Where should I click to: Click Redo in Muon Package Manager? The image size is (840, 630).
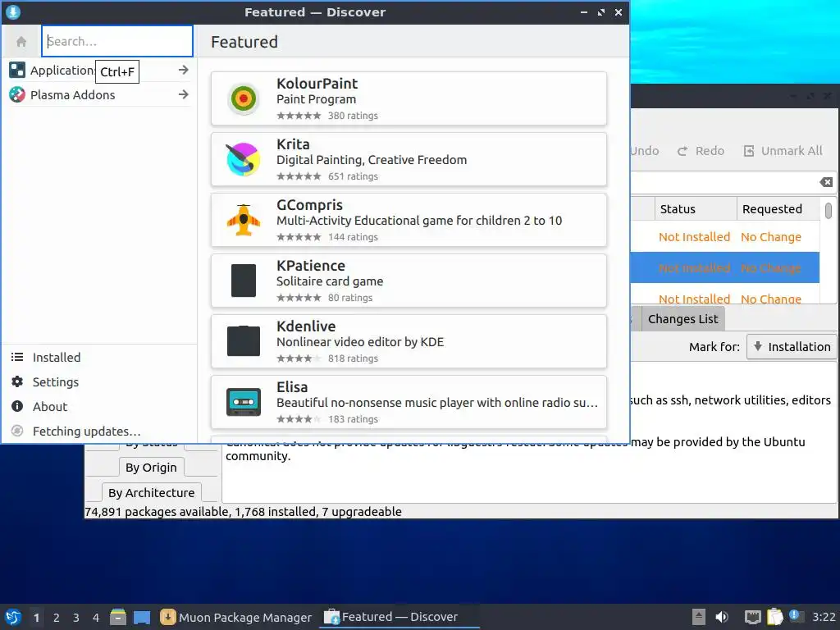(x=701, y=151)
